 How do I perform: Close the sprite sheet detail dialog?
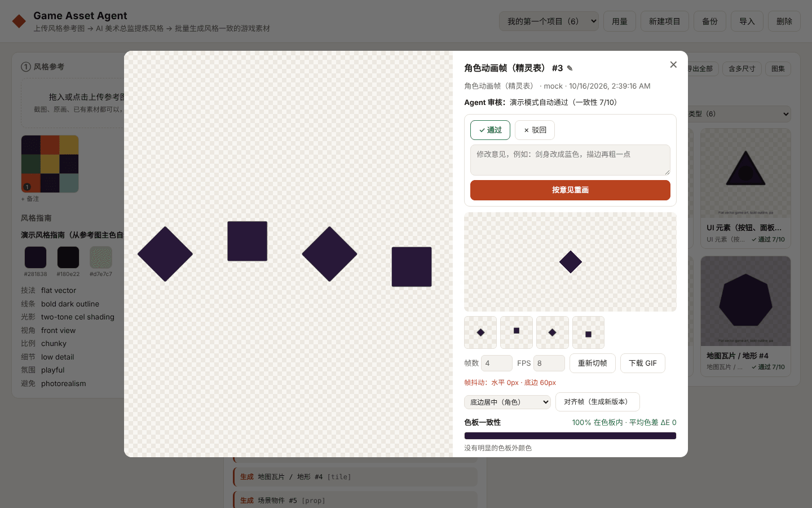click(673, 65)
